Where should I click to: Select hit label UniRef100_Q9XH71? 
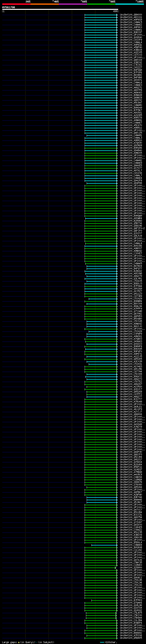131,80
